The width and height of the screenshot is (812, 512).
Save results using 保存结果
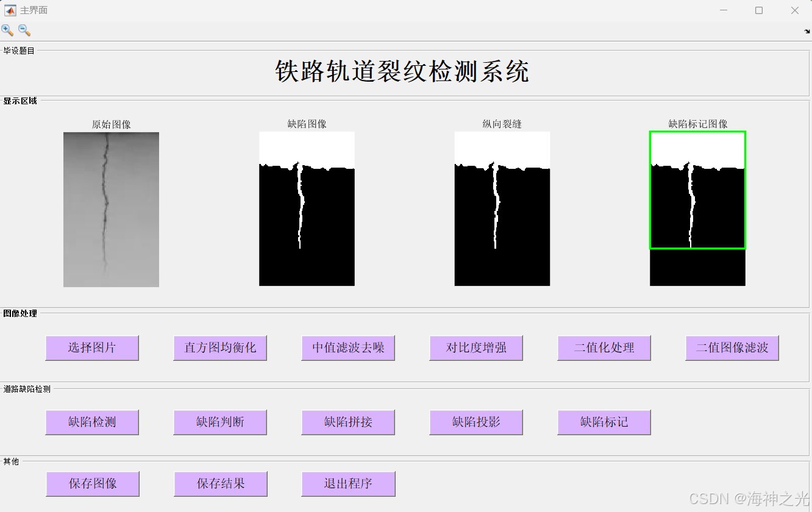tap(221, 483)
